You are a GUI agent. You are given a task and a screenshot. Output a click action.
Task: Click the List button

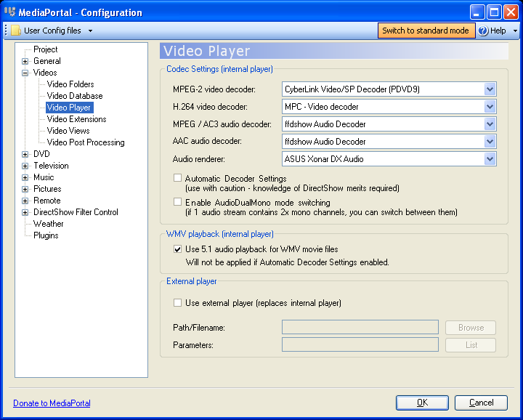(471, 345)
